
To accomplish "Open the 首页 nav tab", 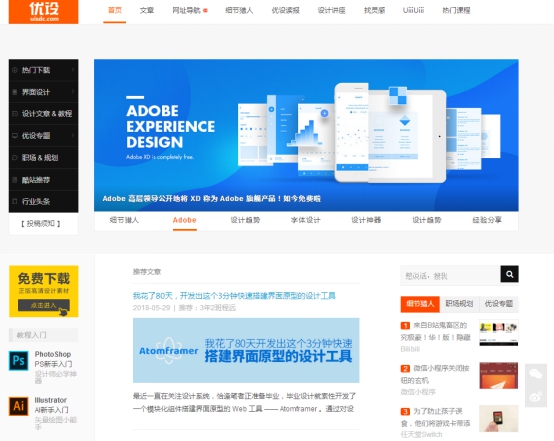I will point(114,11).
